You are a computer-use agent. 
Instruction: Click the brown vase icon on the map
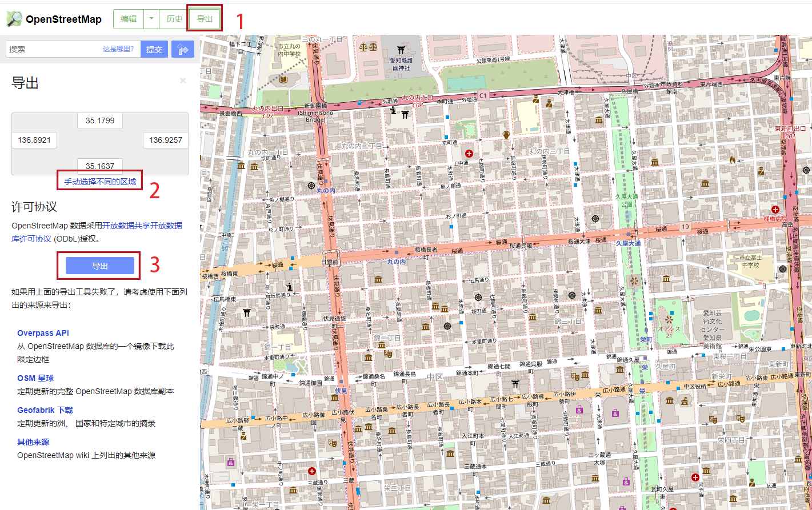506,135
